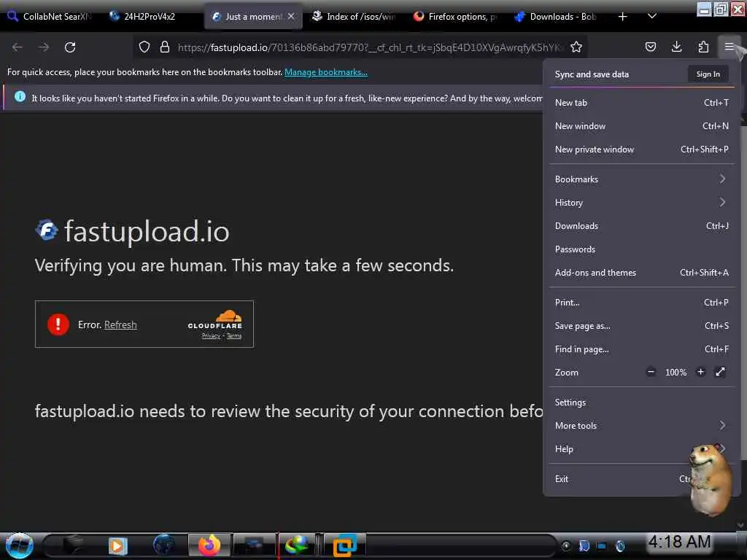Open Passwords from the menu

(641, 249)
